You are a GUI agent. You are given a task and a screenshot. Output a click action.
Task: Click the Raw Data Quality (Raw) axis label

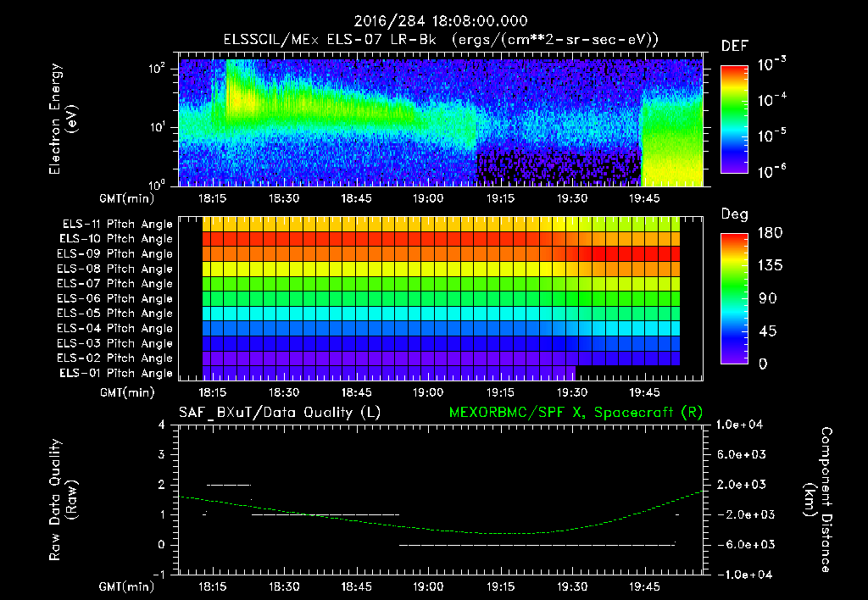[x=63, y=499]
